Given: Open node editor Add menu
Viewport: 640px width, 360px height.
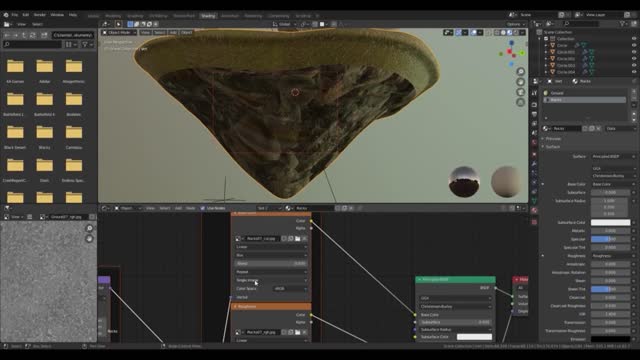Looking at the screenshot, I should pos(178,208).
